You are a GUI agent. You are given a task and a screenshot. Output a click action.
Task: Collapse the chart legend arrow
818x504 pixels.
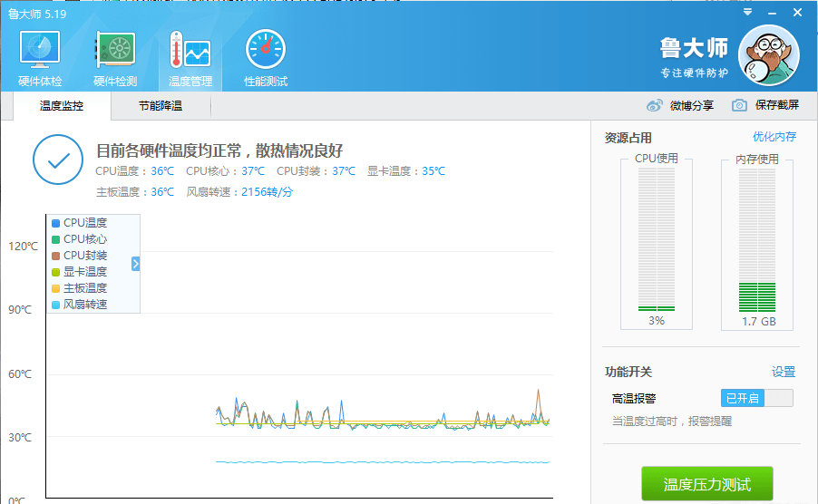(136, 264)
